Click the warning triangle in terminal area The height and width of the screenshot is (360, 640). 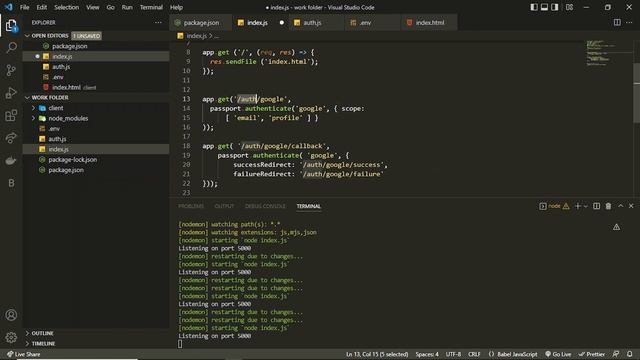[616, 227]
